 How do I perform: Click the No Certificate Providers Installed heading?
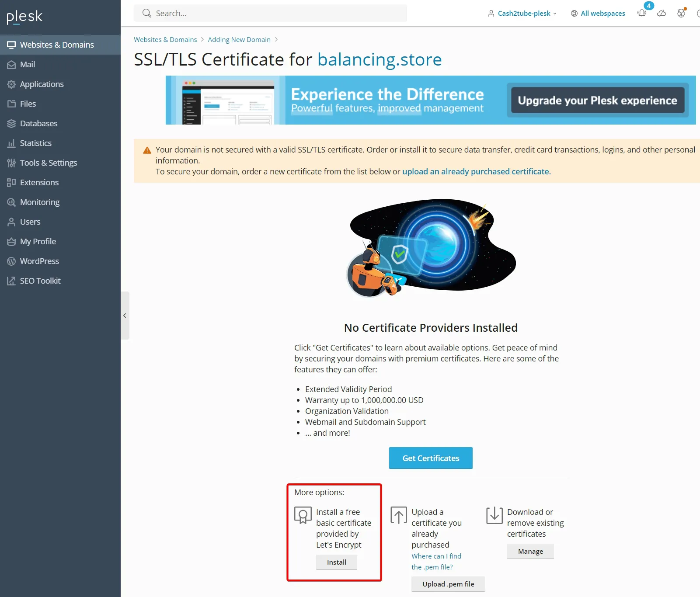431,328
